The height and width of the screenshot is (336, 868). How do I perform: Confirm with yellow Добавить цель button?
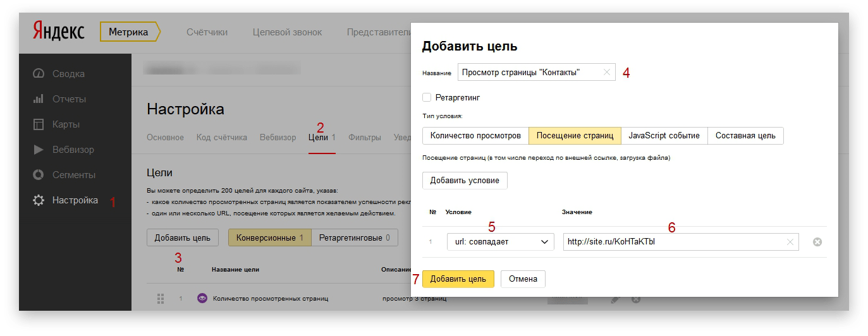pyautogui.click(x=458, y=279)
